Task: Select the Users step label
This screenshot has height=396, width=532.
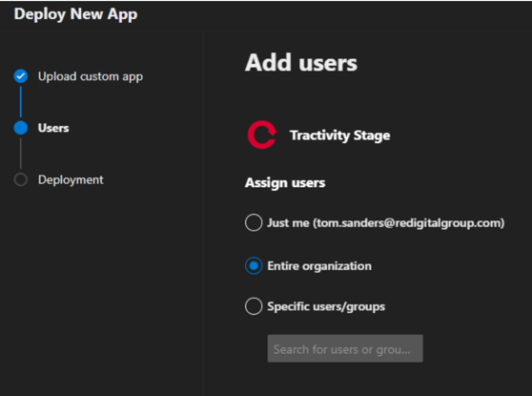Action: tap(53, 128)
